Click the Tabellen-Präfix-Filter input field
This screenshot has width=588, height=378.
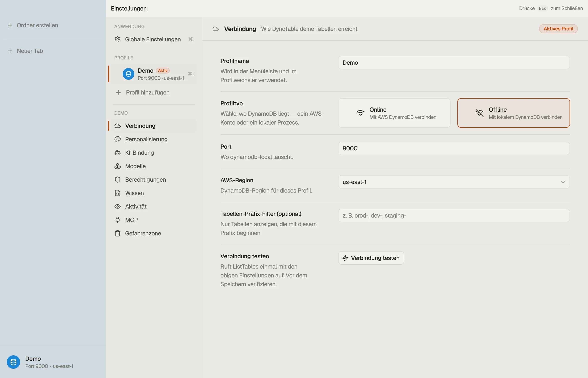(454, 215)
